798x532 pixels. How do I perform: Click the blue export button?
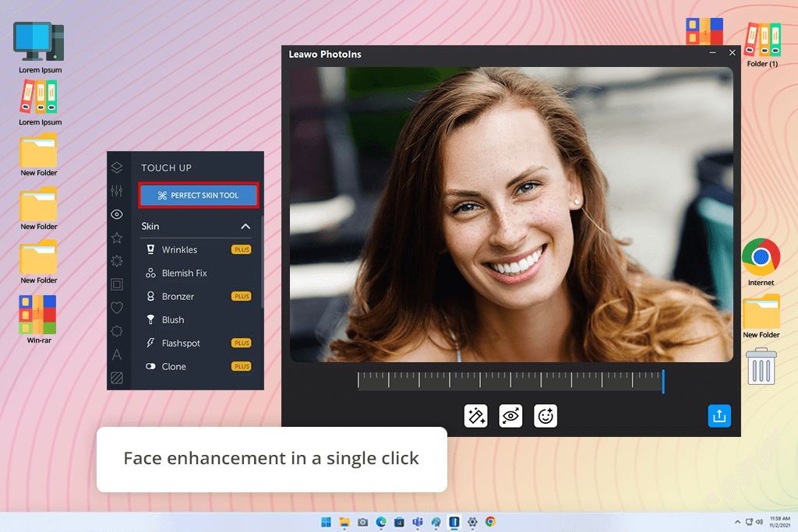tap(719, 416)
